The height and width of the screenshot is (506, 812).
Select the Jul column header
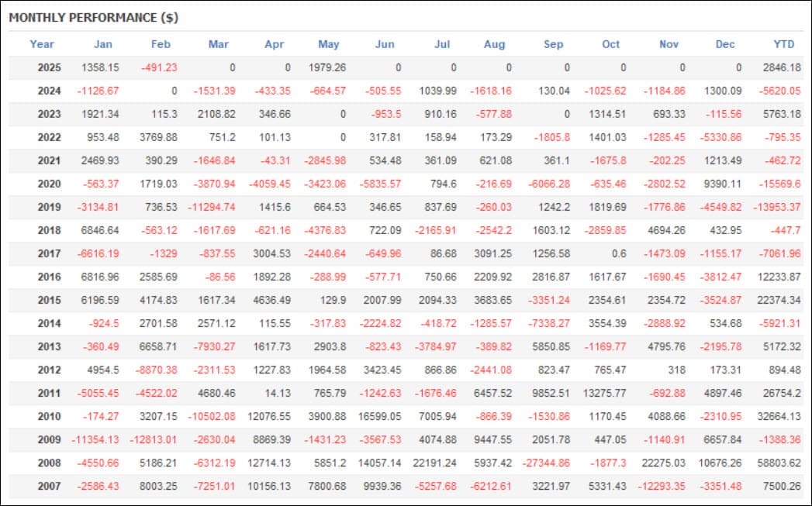click(x=442, y=44)
